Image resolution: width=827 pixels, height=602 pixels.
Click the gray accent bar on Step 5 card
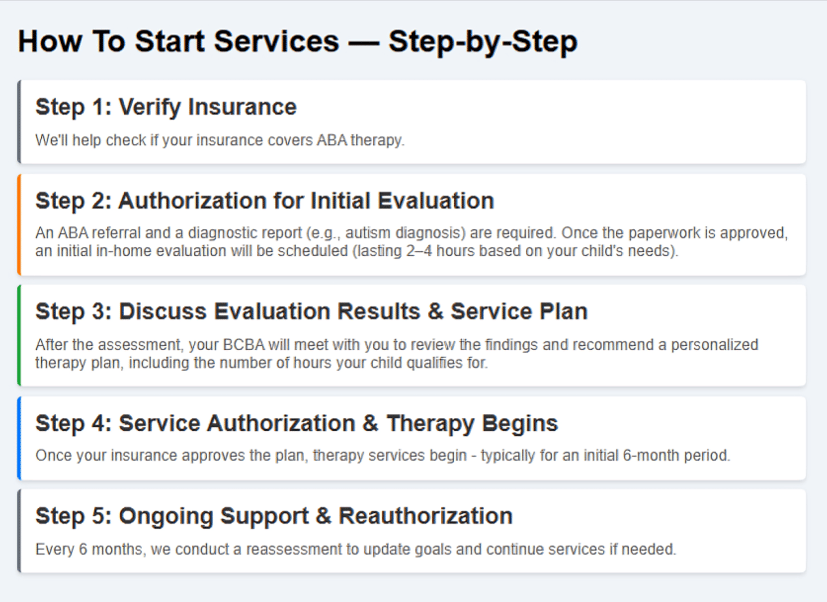pos(19,531)
